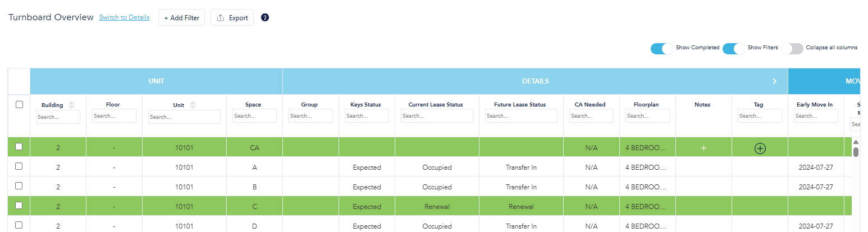Focus the Floorplan search box
The height and width of the screenshot is (232, 868).
click(647, 116)
